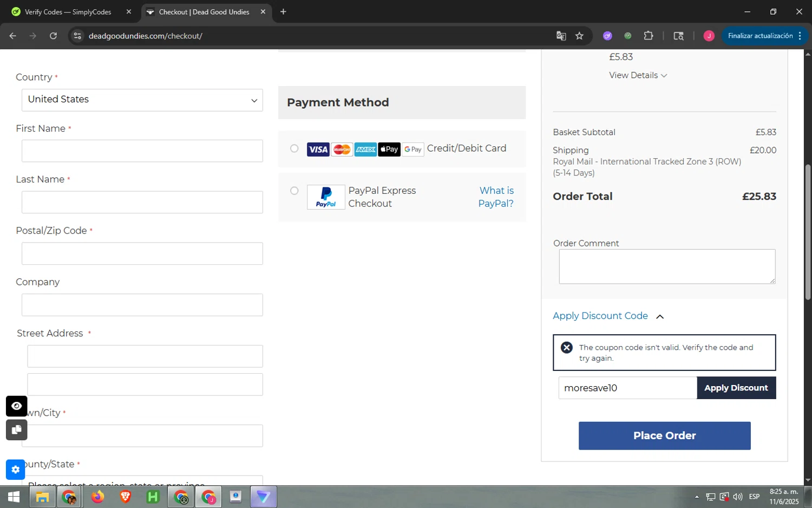Open the translate page icon
The width and height of the screenshot is (812, 508).
(561, 36)
